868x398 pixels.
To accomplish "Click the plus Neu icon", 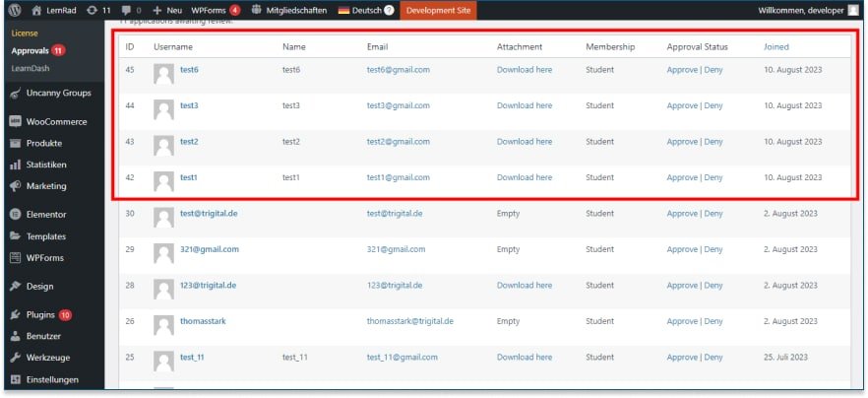I will point(157,10).
